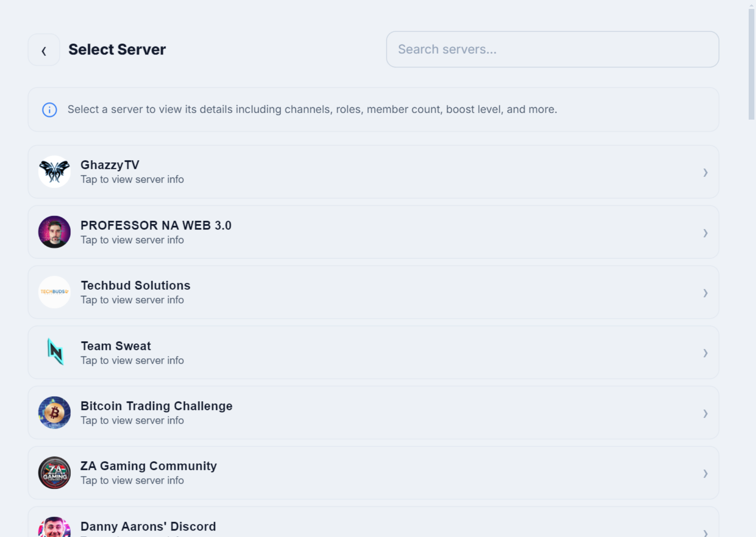Select the Danny Aarons' Discord server name
The image size is (756, 537).
pyautogui.click(x=148, y=526)
